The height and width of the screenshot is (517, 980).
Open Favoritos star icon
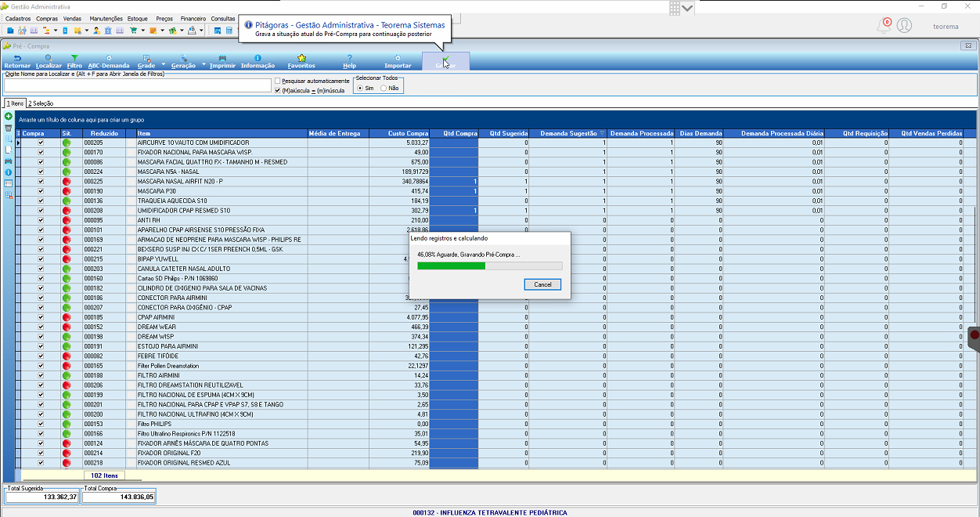[301, 62]
